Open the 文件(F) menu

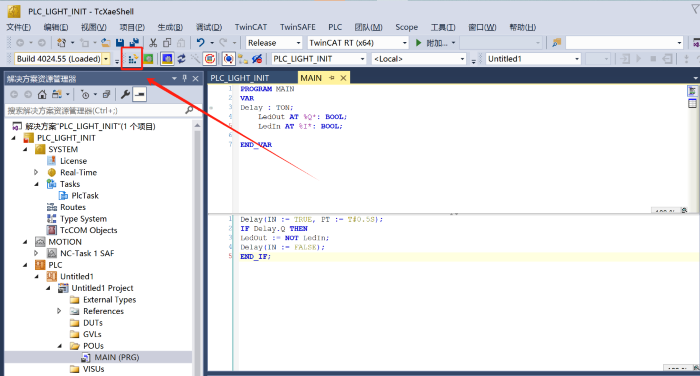tap(19, 27)
